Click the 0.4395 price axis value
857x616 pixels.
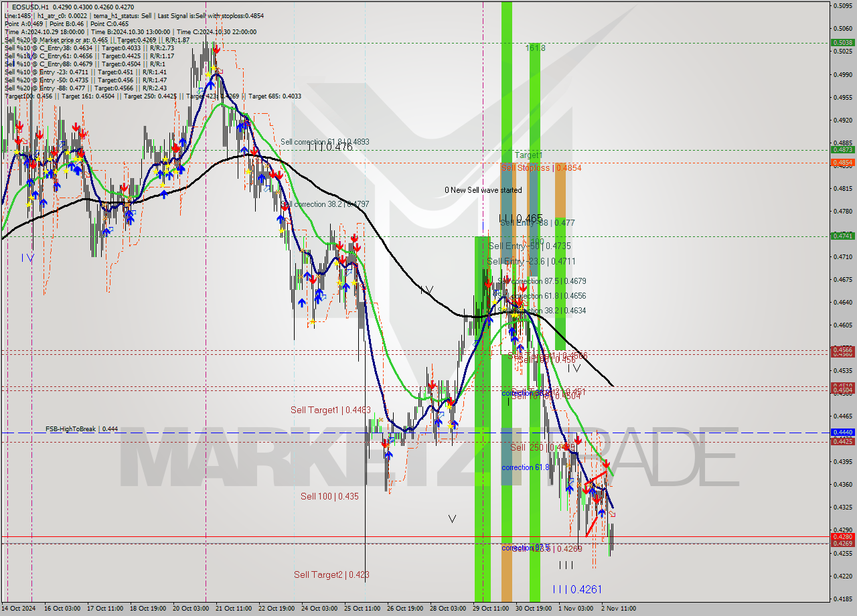(843, 462)
